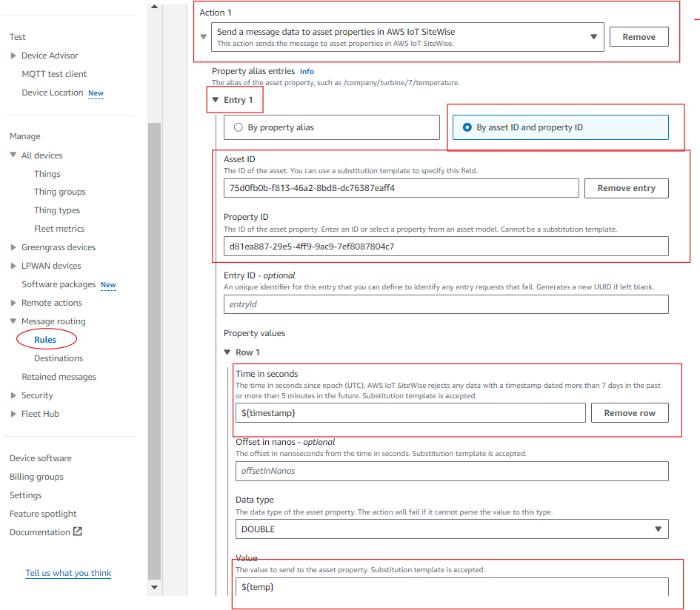This screenshot has height=610, width=700.
Task: Go to Things list
Action: coord(47,174)
